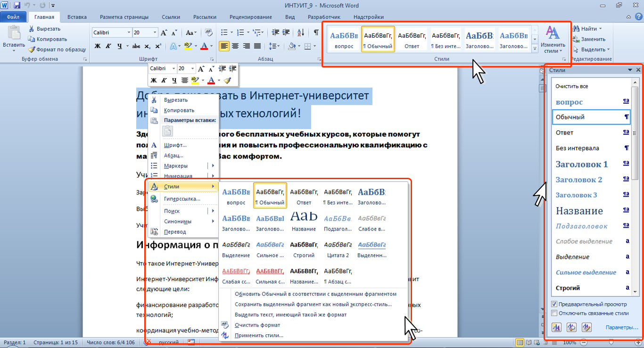This screenshot has height=348, width=644.
Task: Enable Отключить связанные стили checkbox
Action: point(554,313)
